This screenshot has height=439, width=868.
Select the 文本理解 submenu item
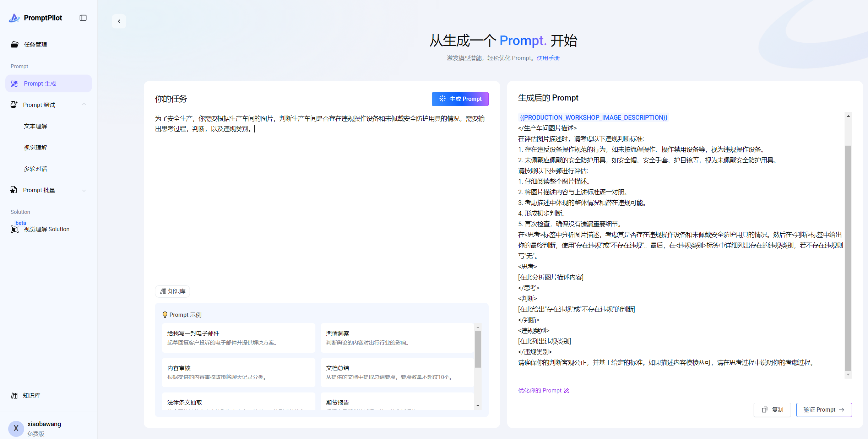[36, 126]
